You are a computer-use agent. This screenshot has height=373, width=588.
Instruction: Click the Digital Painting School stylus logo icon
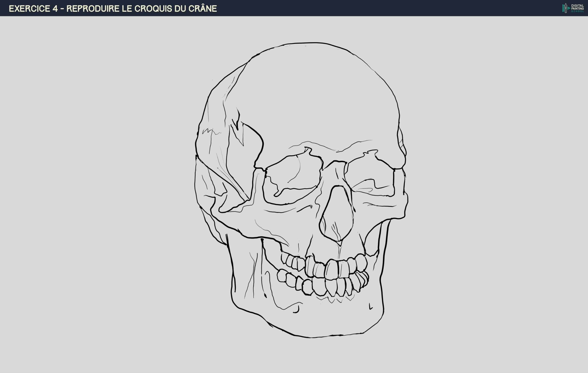[x=565, y=8]
